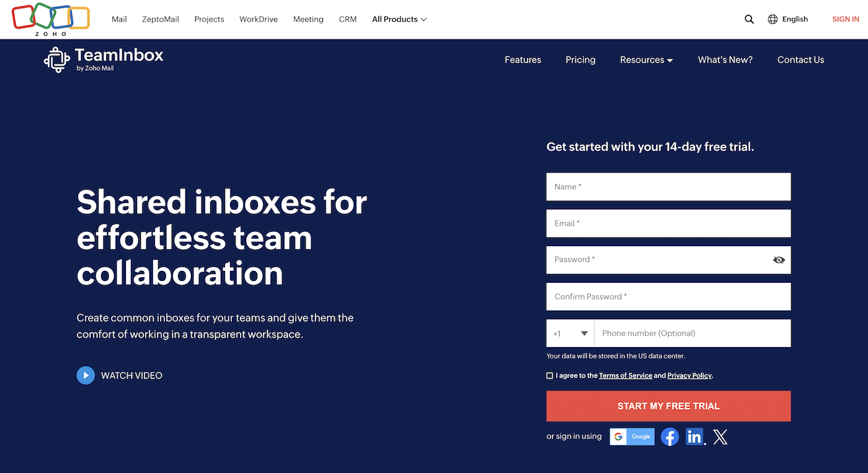Open the search icon
The width and height of the screenshot is (868, 473).
pyautogui.click(x=749, y=19)
